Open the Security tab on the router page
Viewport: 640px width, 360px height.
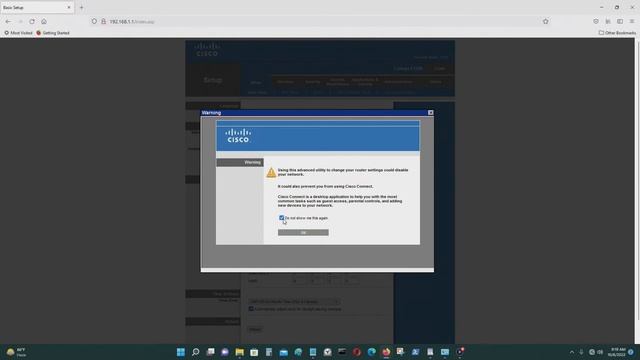pos(313,82)
